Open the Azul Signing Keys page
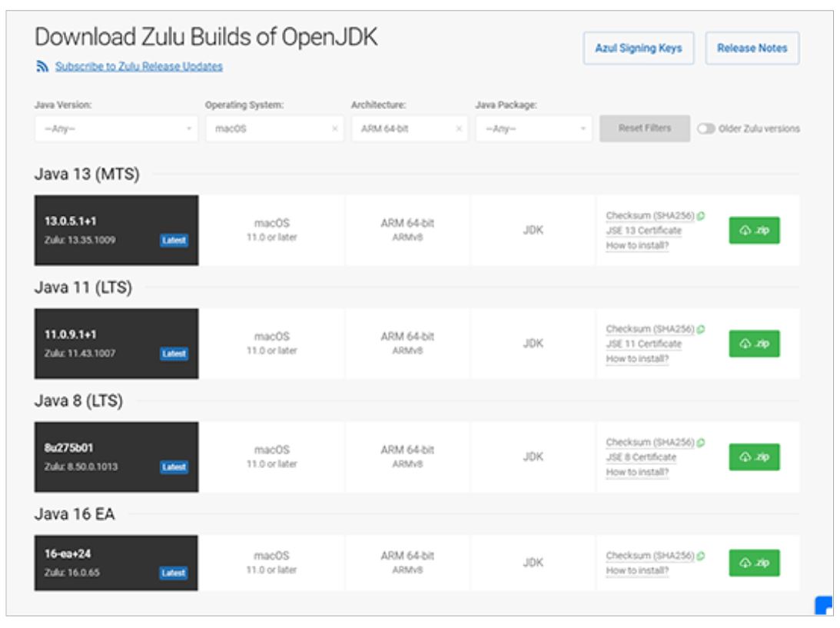Image resolution: width=840 pixels, height=628 pixels. click(638, 48)
